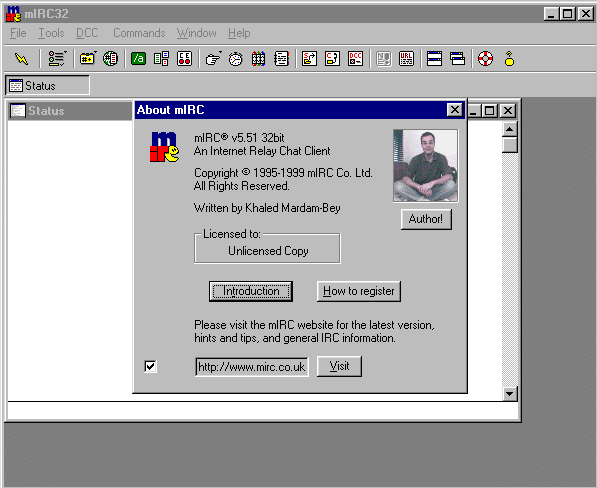Toggle the checkbox beside the website URL

point(150,366)
